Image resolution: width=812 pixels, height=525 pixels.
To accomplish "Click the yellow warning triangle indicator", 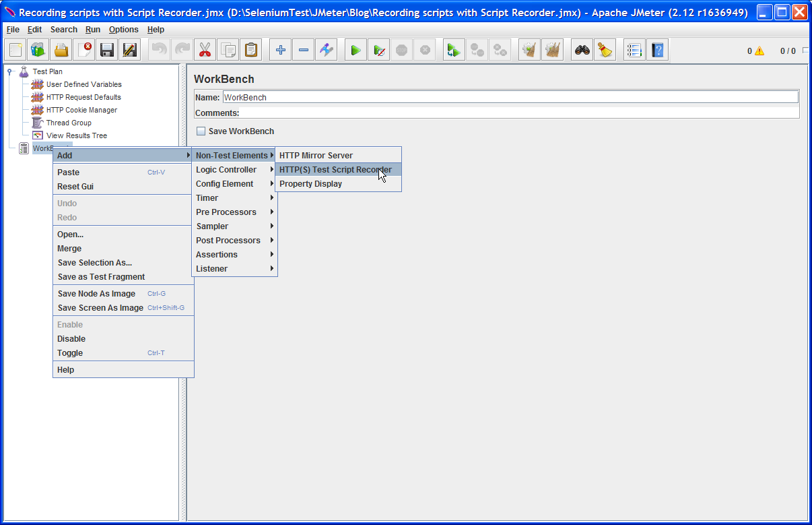I will (x=759, y=51).
